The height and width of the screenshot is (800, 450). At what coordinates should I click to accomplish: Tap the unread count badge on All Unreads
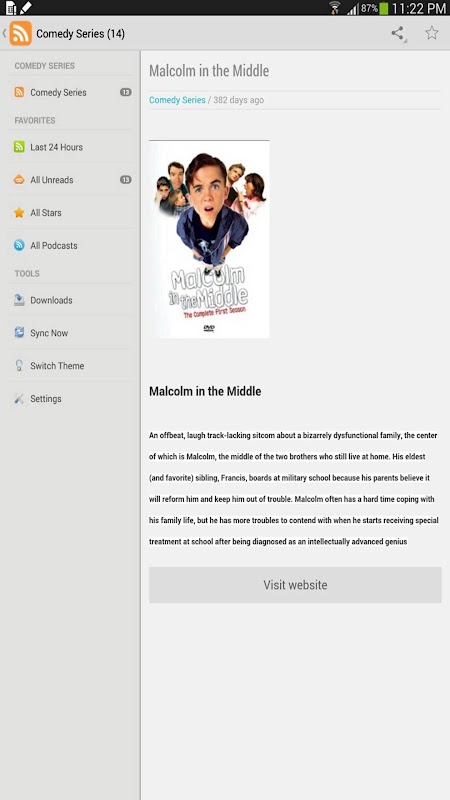(x=126, y=180)
